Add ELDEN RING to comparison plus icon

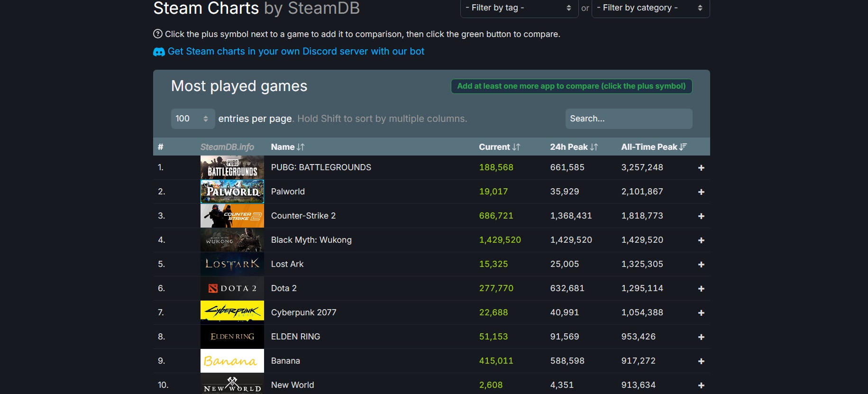coord(701,337)
